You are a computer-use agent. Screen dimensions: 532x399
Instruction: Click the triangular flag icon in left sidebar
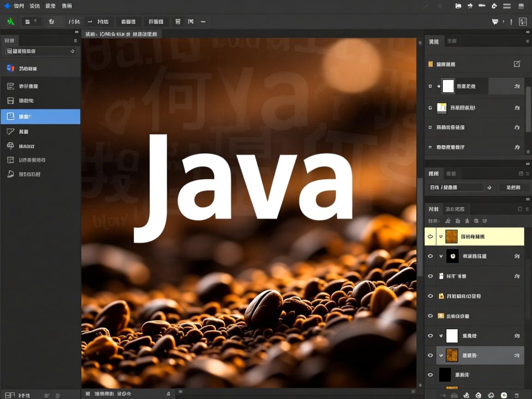coord(10,132)
